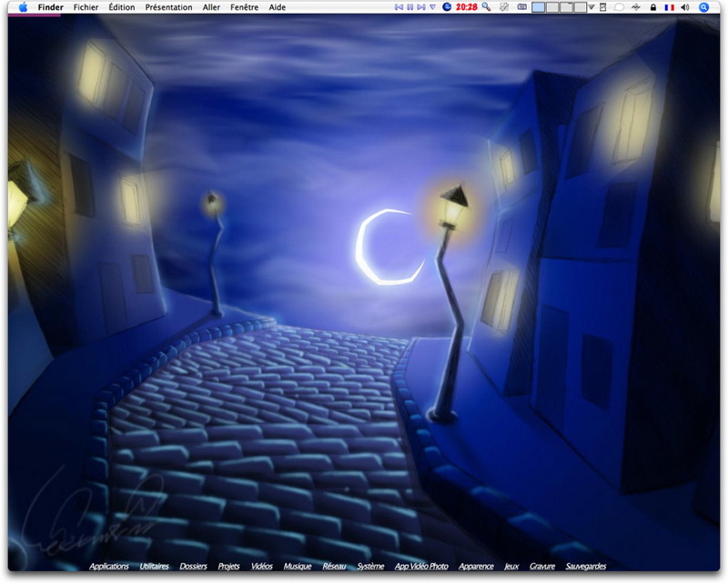The image size is (728, 584).
Task: Open the Présentation menu
Action: tap(168, 7)
